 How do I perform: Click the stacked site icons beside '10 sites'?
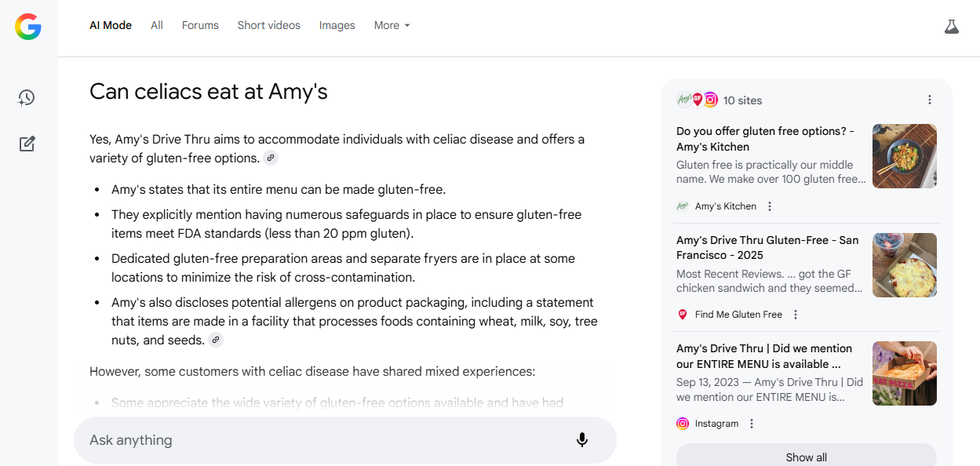(x=698, y=100)
